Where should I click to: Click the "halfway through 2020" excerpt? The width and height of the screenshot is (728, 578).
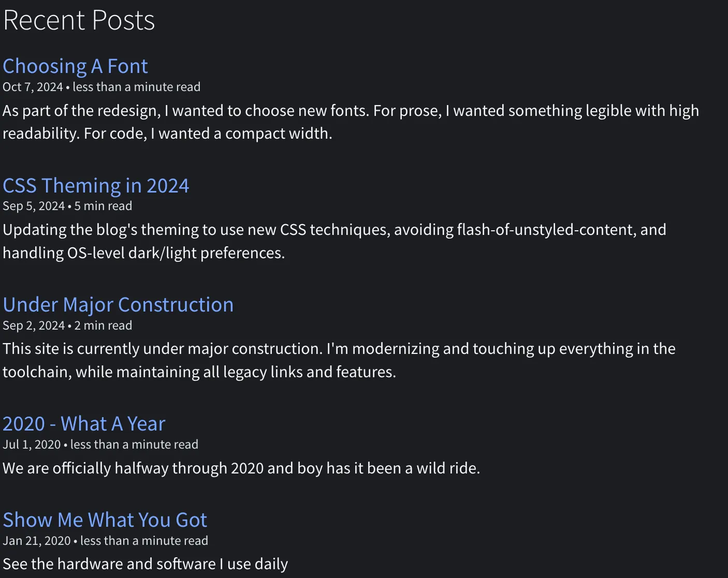coord(241,468)
